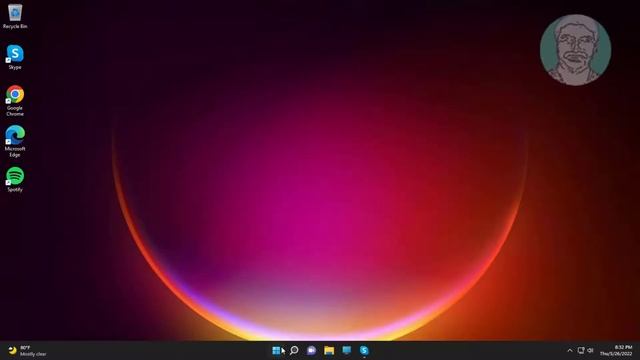Open the volume tray icon

click(590, 350)
